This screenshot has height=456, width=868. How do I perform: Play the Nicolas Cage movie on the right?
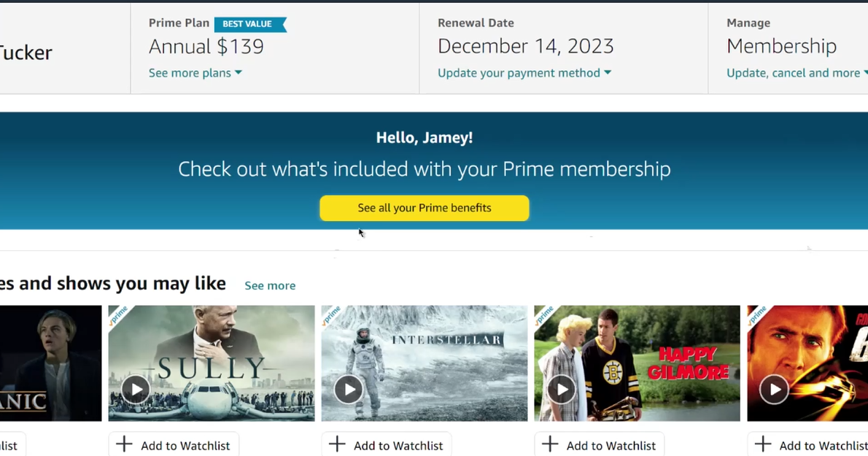pyautogui.click(x=774, y=390)
